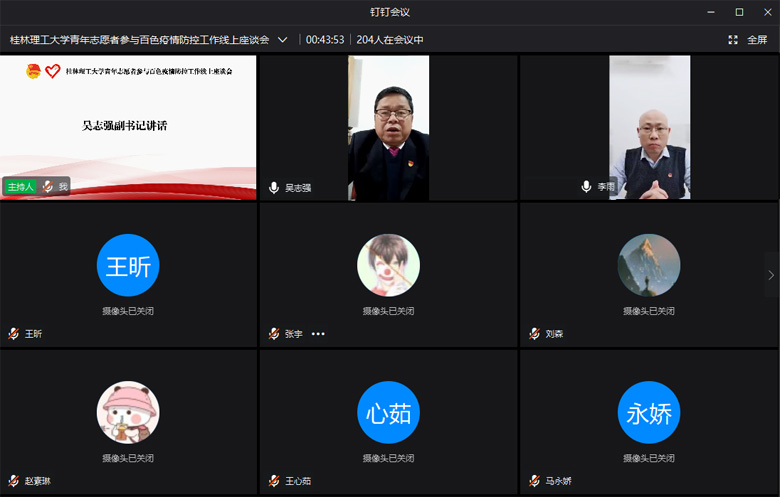
Task: Click muted mic icon for 王心茹
Action: click(x=274, y=481)
